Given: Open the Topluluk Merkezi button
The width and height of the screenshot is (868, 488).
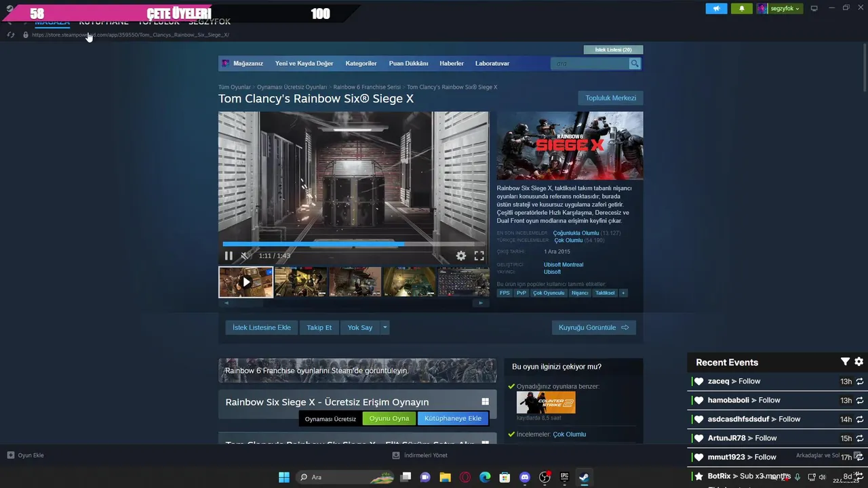Looking at the screenshot, I should pyautogui.click(x=610, y=98).
